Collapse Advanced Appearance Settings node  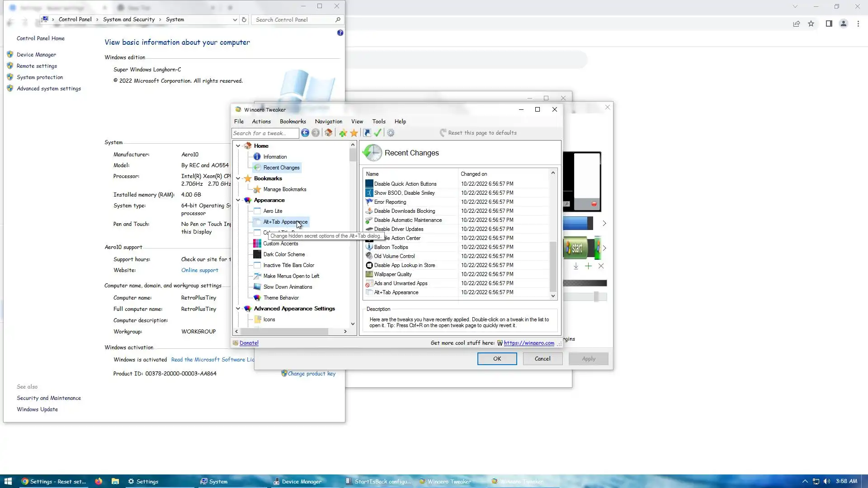click(238, 309)
